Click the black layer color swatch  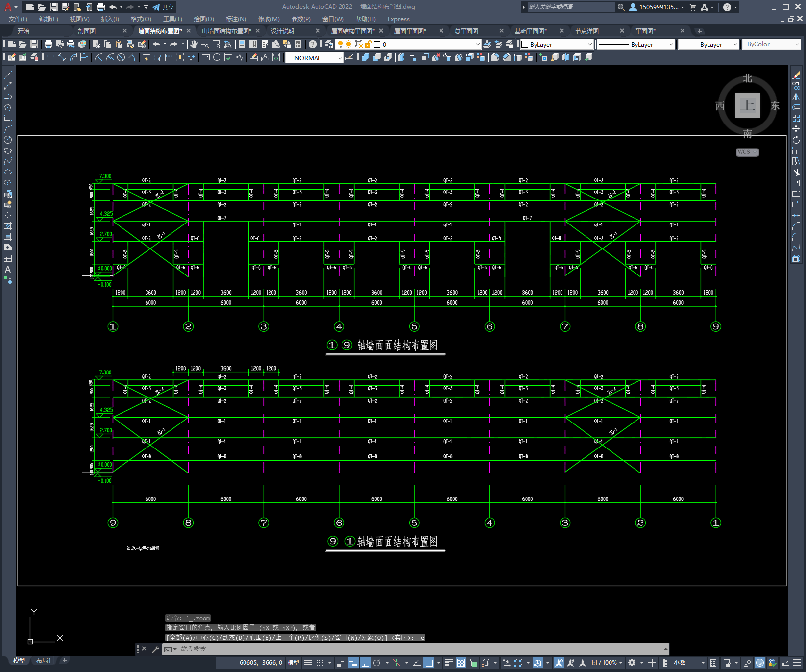pos(377,44)
